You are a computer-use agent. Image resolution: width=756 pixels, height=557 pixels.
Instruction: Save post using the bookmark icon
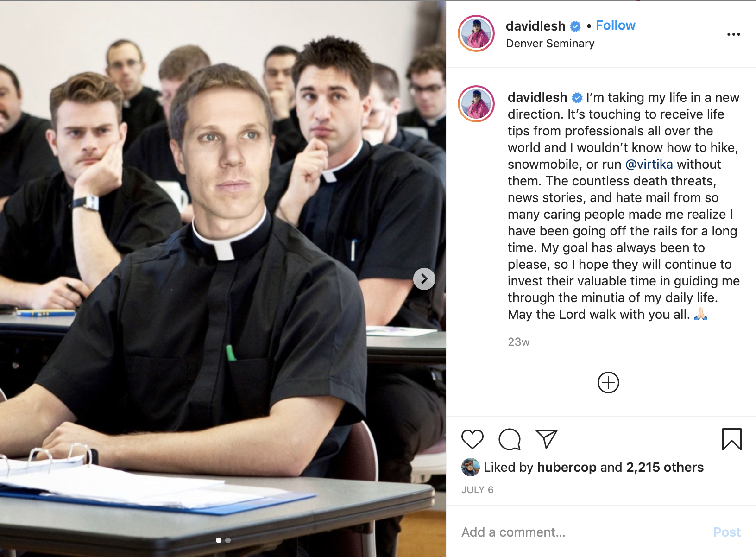pos(731,439)
